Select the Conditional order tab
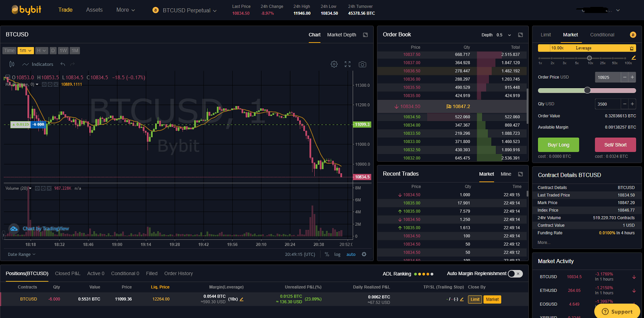644x318 pixels. click(602, 35)
